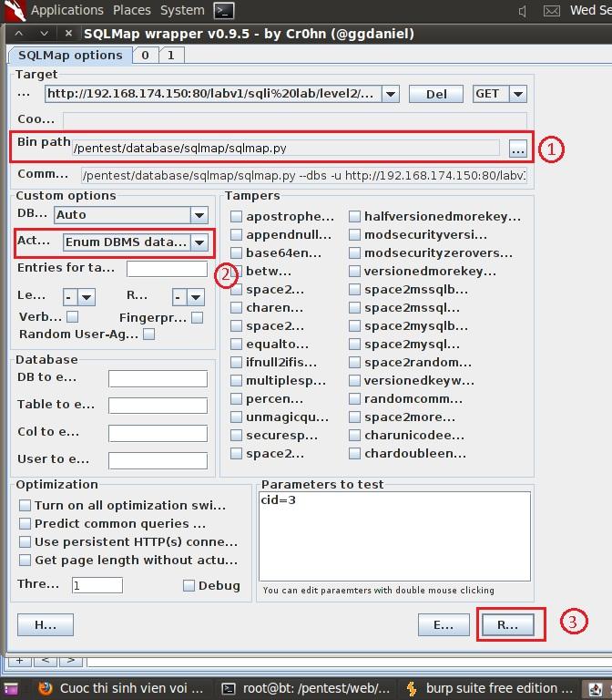Switch to Cuoc thi sinh vien voi taskbar window

(x=120, y=688)
